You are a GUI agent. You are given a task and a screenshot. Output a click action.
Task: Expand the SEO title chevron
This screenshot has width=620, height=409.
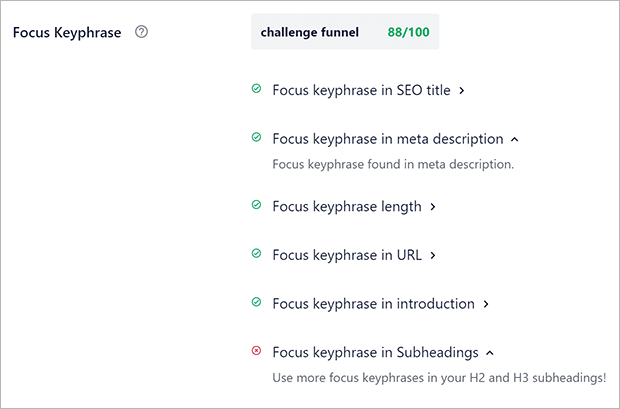pyautogui.click(x=461, y=91)
